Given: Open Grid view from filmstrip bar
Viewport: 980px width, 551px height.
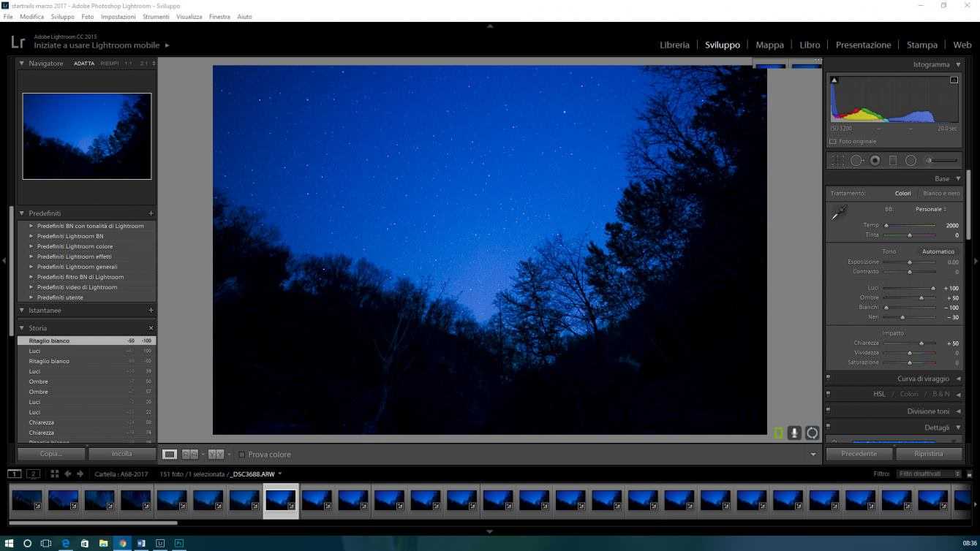Looking at the screenshot, I should point(55,474).
